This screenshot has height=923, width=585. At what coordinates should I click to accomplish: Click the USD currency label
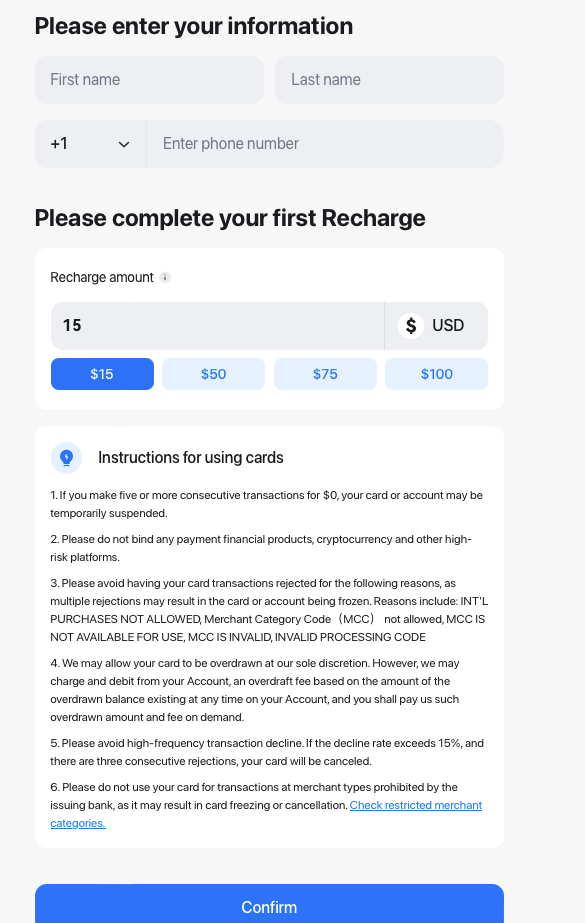[448, 326]
